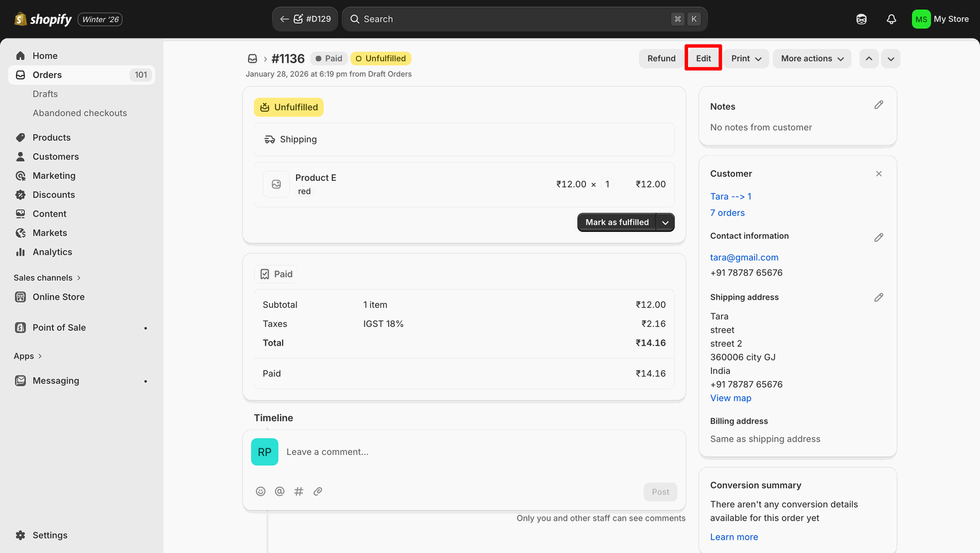Go to previous order arrow
This screenshot has height=553, width=980.
pyautogui.click(x=869, y=59)
